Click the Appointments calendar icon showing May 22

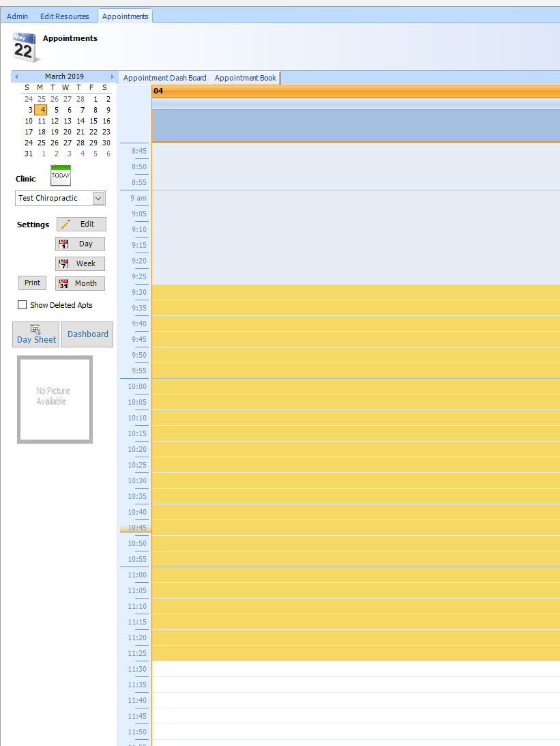[26, 48]
